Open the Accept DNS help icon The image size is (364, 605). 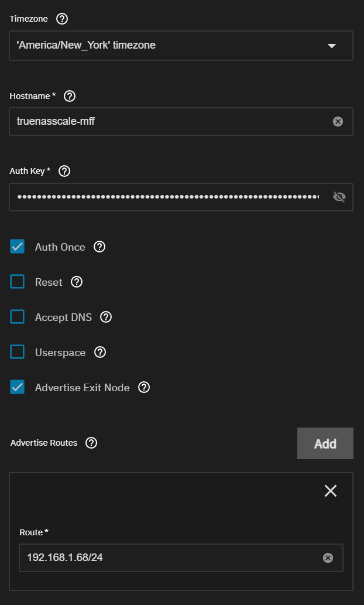[x=106, y=317]
